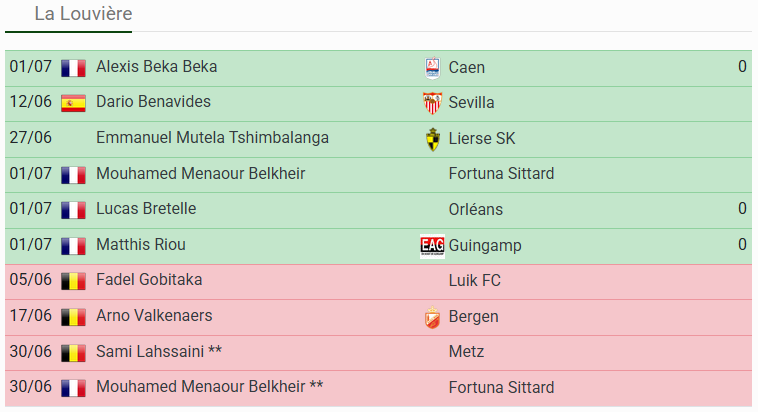Open the Luik FC club link
The height and width of the screenshot is (412, 758).
point(475,280)
